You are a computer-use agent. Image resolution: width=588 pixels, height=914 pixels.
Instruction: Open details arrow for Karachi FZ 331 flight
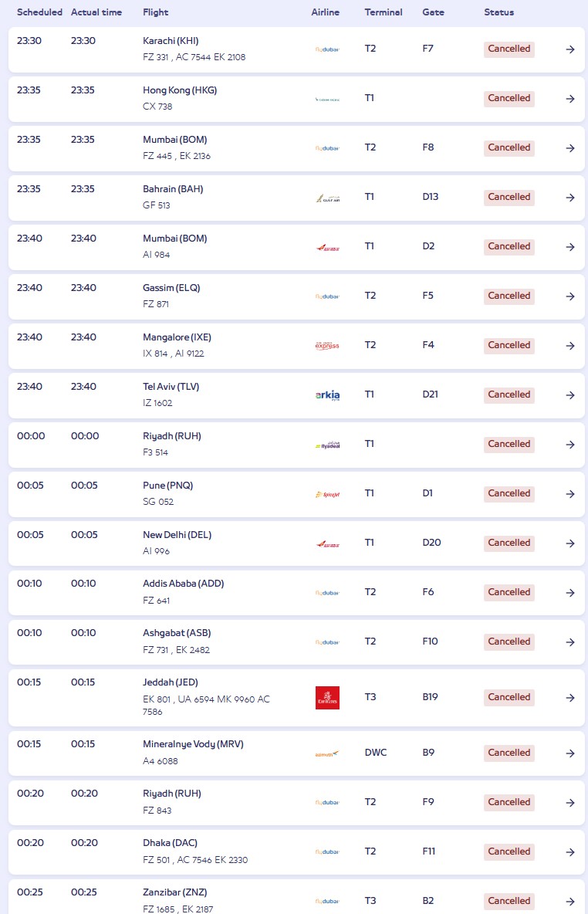pyautogui.click(x=570, y=49)
